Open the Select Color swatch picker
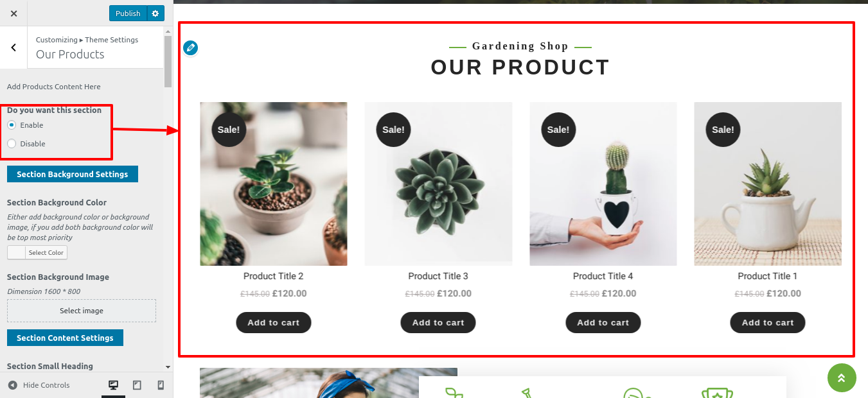 click(37, 253)
